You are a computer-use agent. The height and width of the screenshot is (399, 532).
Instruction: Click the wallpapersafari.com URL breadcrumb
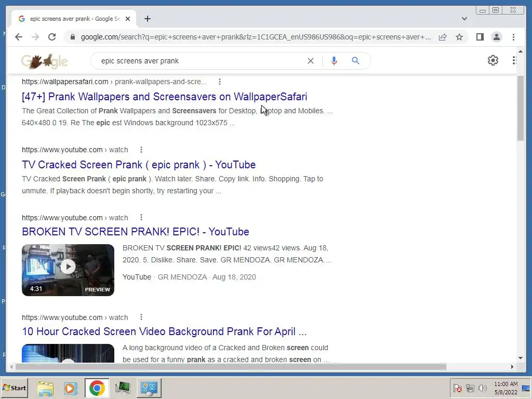pyautogui.click(x=114, y=82)
